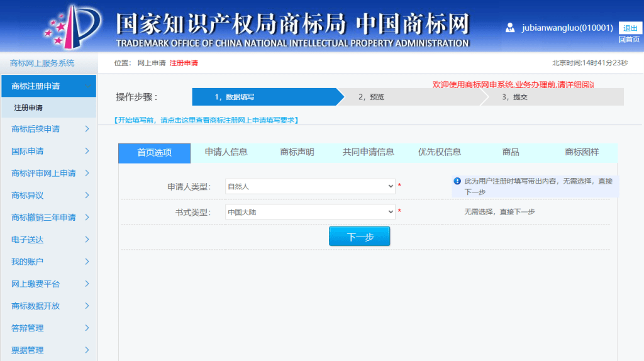Expand the 票据管理 chevron arrow
Screen dimensions: 644x361
(87, 350)
